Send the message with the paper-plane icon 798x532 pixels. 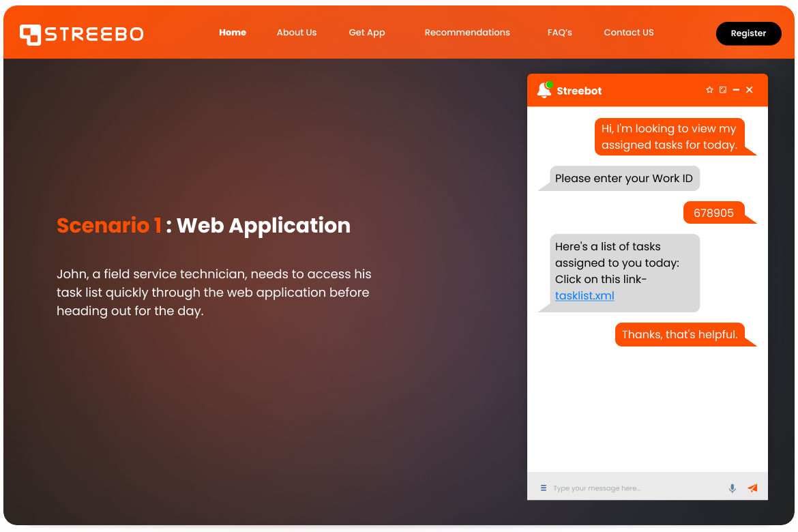pyautogui.click(x=752, y=488)
